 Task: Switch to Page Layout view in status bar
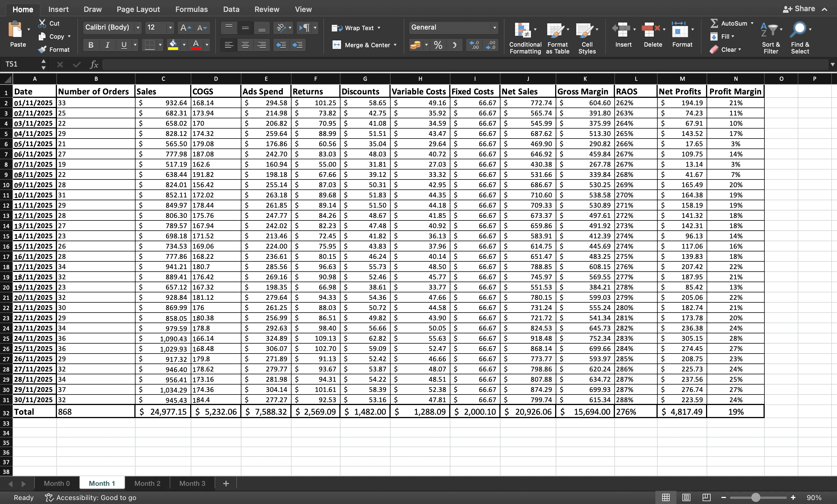[x=686, y=497]
